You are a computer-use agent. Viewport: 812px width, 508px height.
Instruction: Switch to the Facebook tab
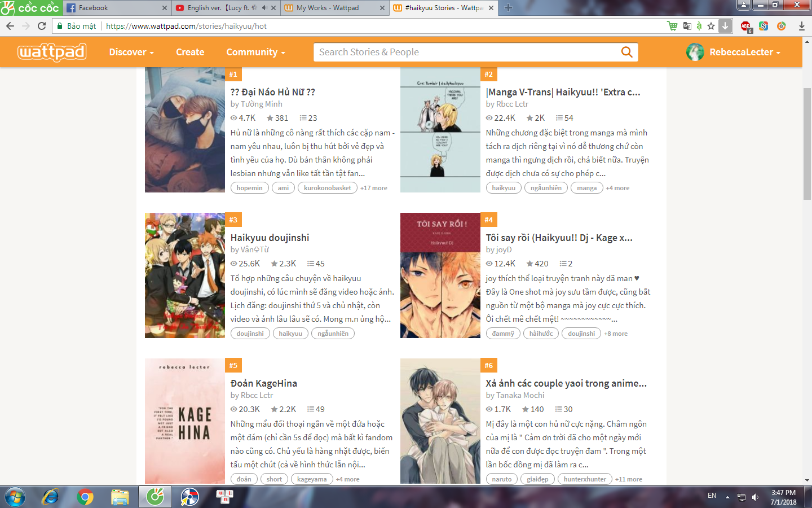click(116, 8)
